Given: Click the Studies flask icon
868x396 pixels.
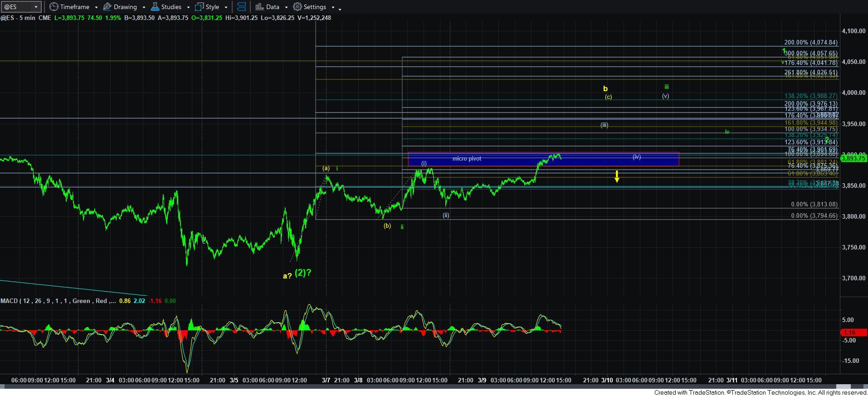Looking at the screenshot, I should [155, 7].
